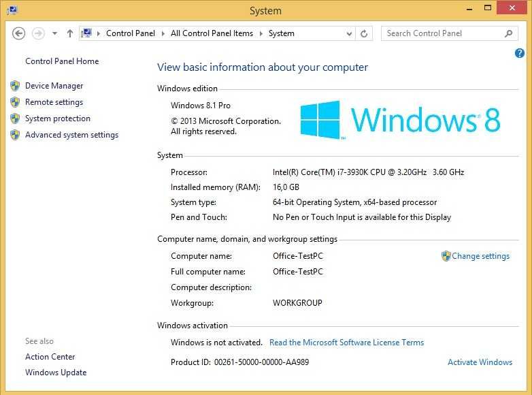The height and width of the screenshot is (395, 532).
Task: Click the Windows 8.1 Pro edition text
Action: (201, 106)
